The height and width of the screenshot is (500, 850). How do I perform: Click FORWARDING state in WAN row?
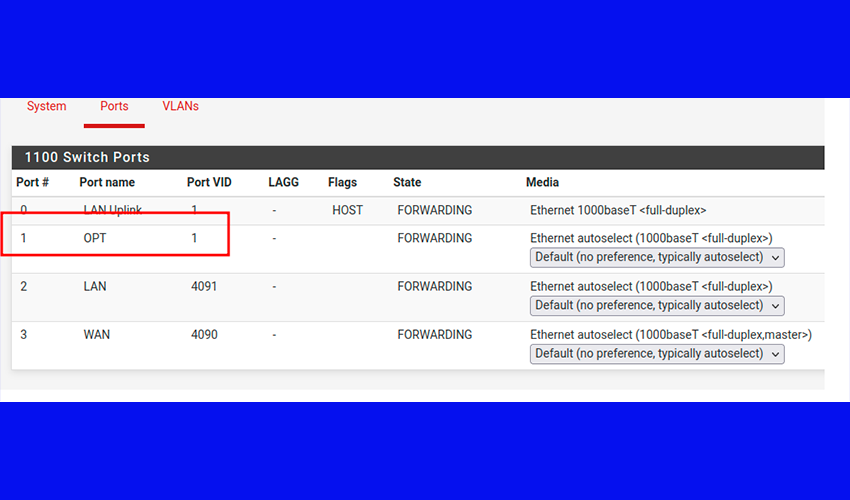click(x=435, y=335)
